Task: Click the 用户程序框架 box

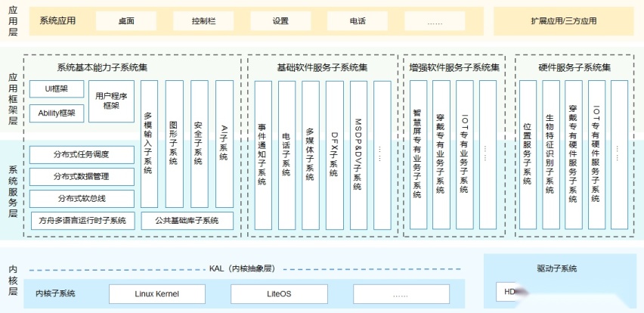Action: [x=111, y=101]
